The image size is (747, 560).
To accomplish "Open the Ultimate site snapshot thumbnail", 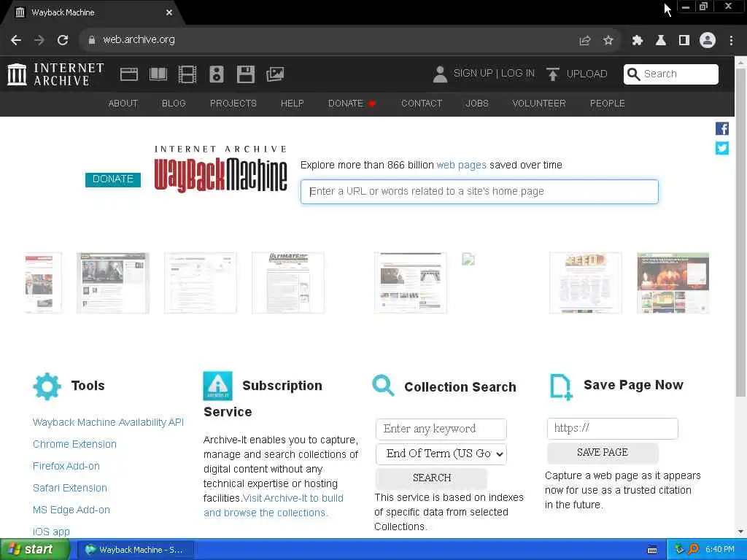I will pyautogui.click(x=287, y=283).
